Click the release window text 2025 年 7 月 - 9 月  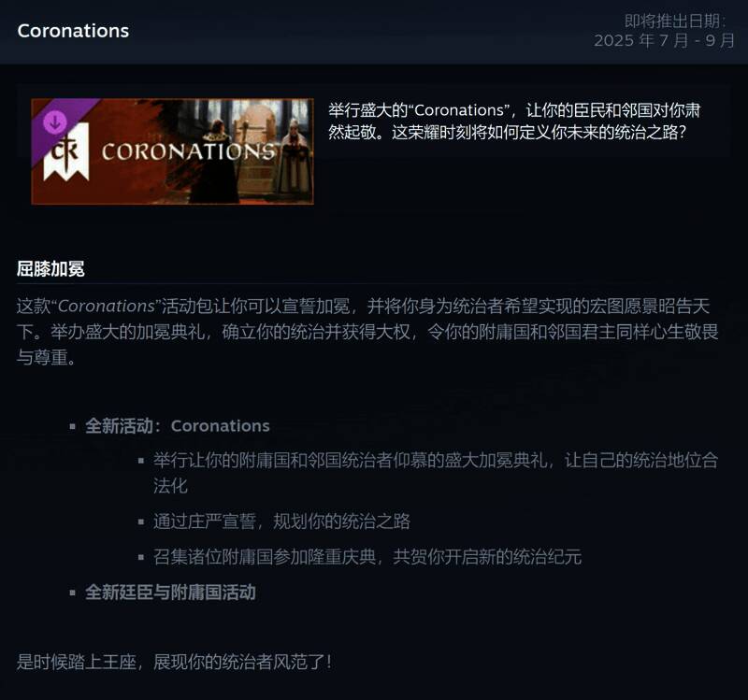(x=664, y=40)
